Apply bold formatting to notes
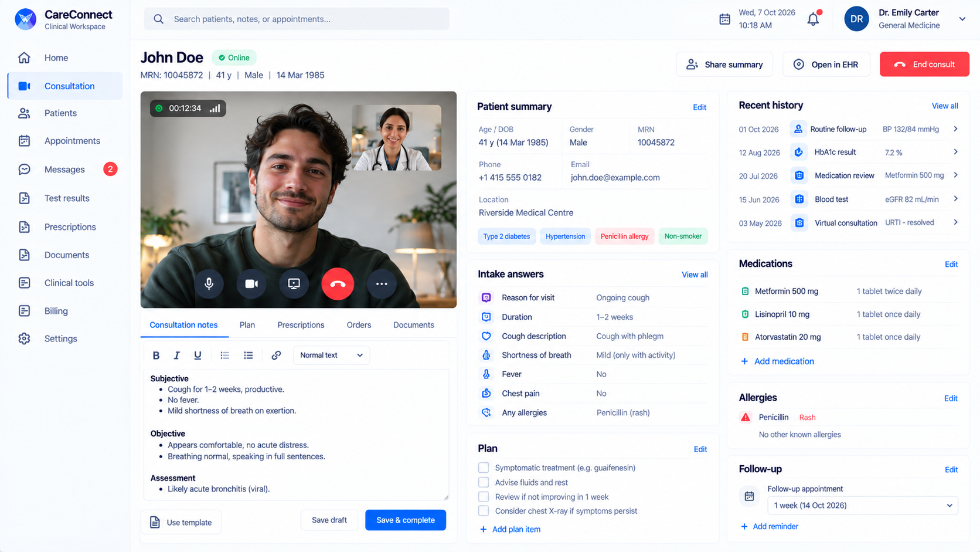980x552 pixels. click(x=156, y=355)
